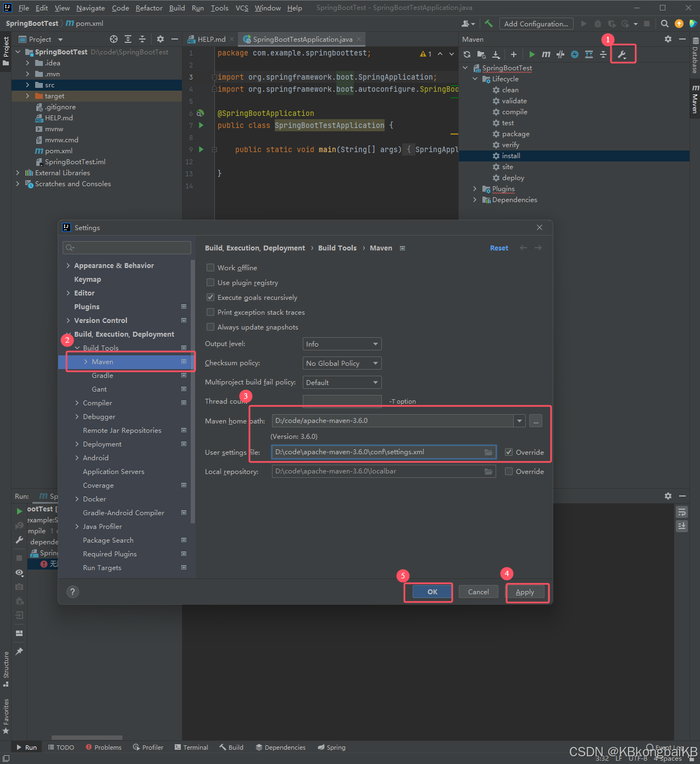Enable Always update snapshots
The height and width of the screenshot is (764, 700).
coord(210,327)
